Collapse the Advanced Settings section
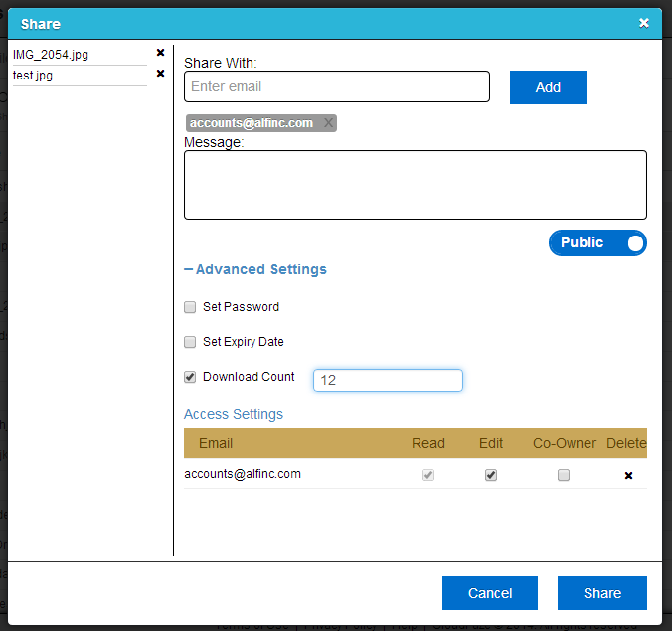The width and height of the screenshot is (672, 631). 255,269
